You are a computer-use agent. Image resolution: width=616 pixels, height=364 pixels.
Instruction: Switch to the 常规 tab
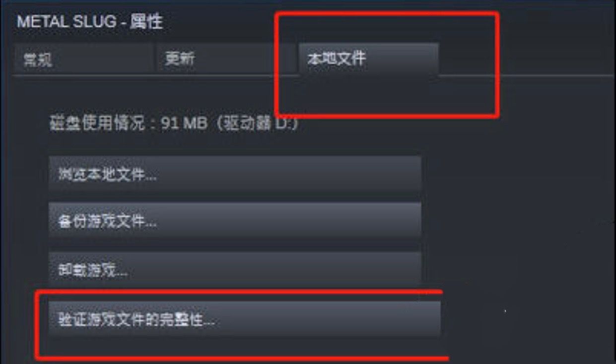pos(83,59)
